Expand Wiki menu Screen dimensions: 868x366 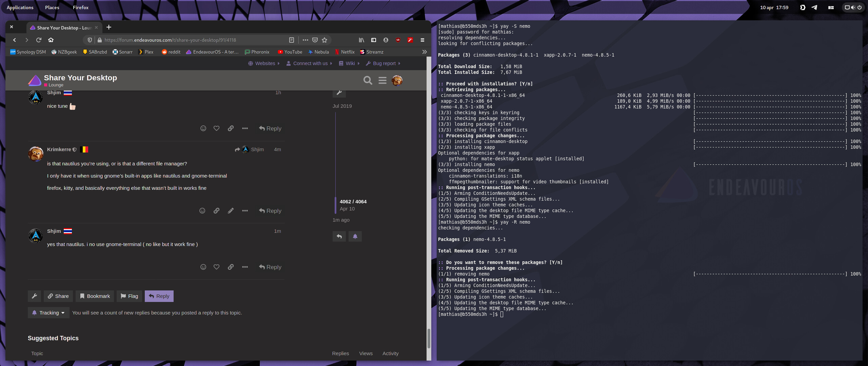point(349,63)
